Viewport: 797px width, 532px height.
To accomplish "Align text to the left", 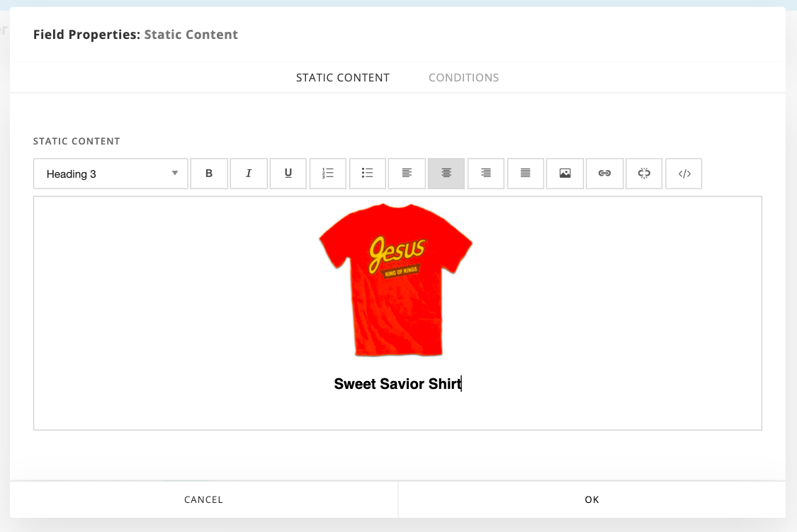I will coord(407,174).
